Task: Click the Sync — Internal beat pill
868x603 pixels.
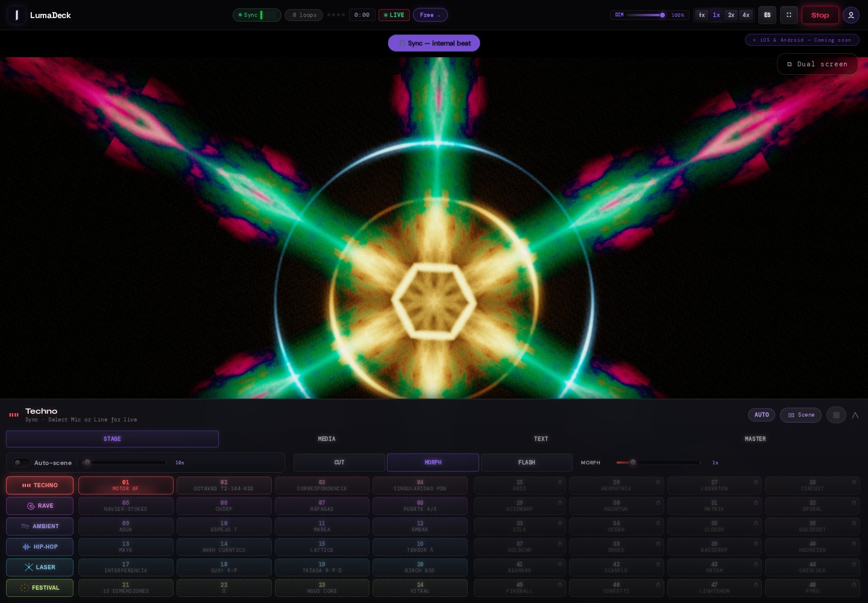Action: (434, 43)
